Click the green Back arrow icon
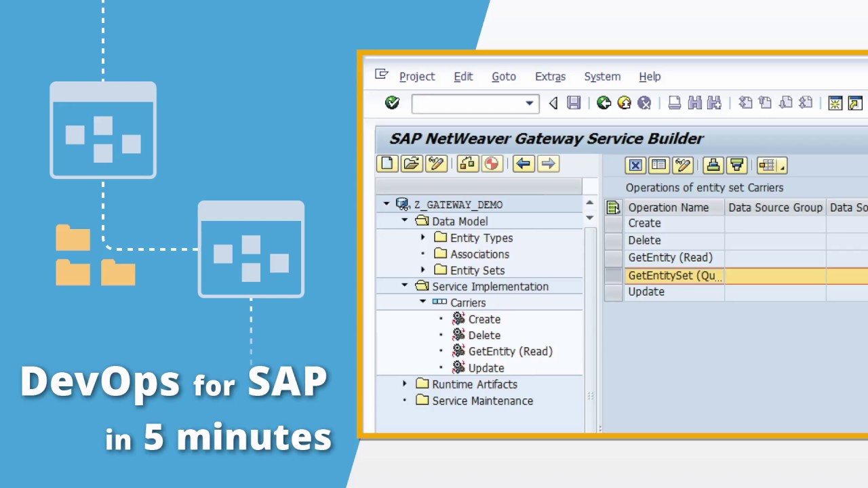The image size is (868, 488). [x=604, y=103]
